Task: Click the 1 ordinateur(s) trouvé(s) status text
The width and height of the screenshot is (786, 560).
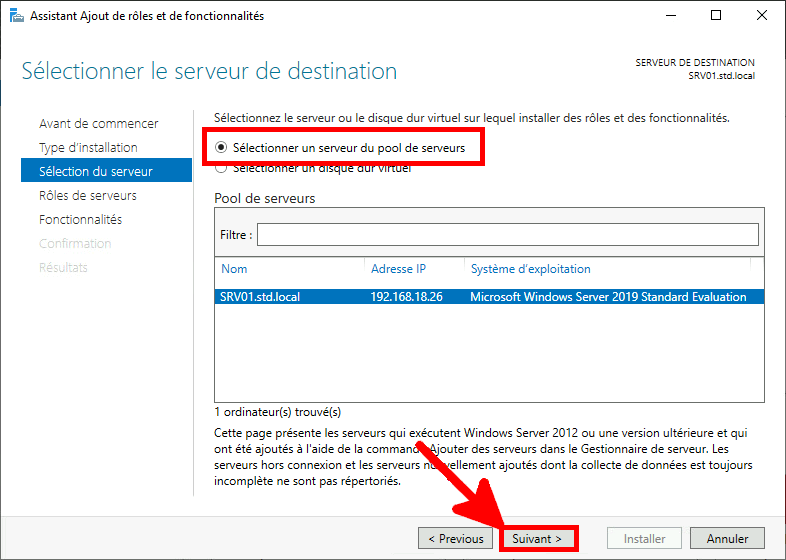Action: (278, 412)
